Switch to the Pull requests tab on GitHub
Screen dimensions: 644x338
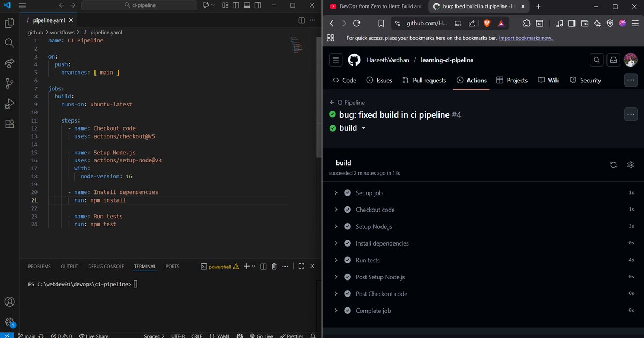tap(424, 80)
